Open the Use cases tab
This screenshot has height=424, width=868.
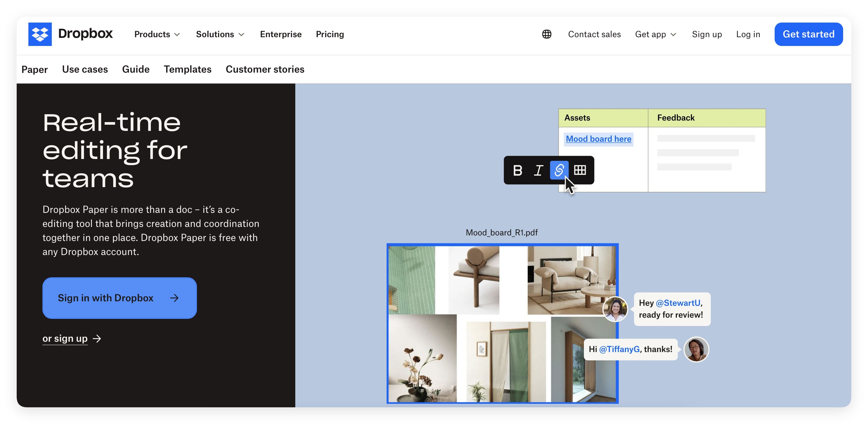85,69
